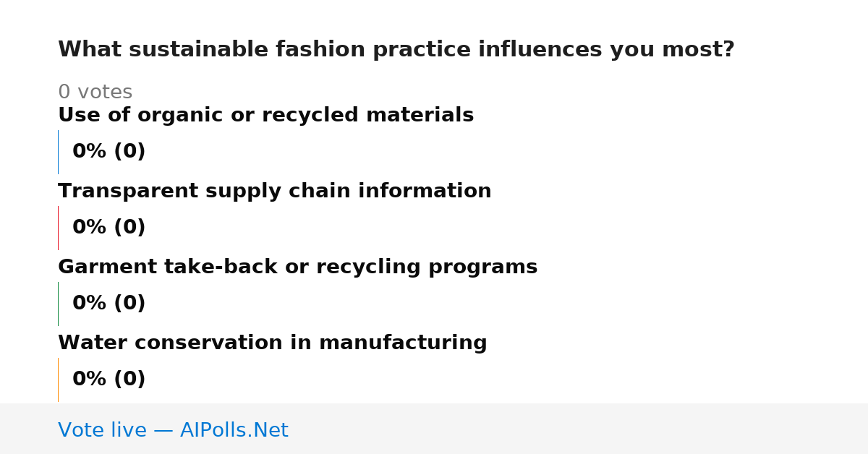868x454 pixels.
Task: Click the gray footer bar area
Action: coord(434,429)
